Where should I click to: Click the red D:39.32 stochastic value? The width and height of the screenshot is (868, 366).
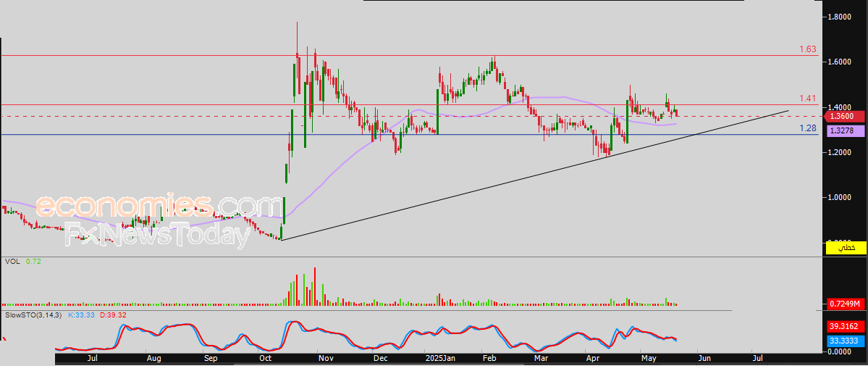point(112,315)
